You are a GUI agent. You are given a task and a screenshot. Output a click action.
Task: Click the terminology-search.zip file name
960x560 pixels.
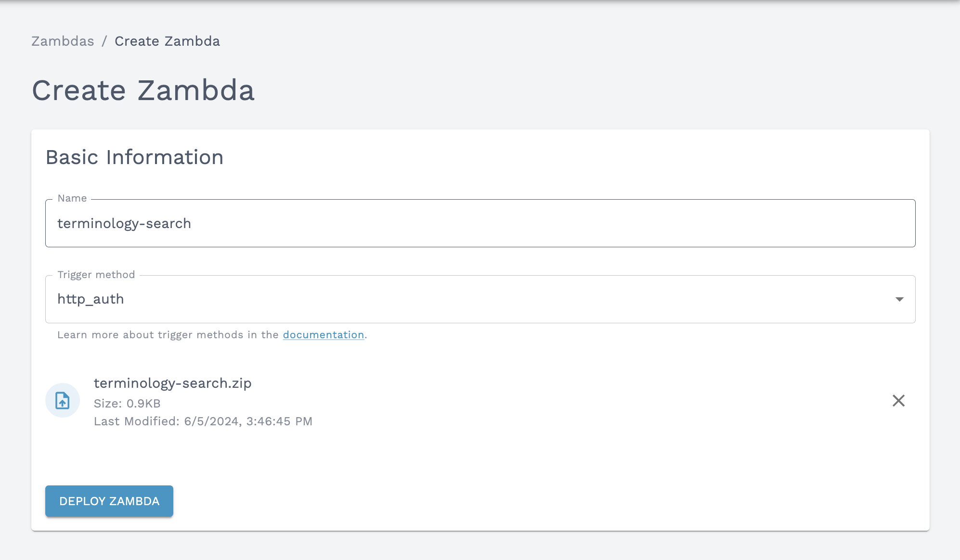click(172, 383)
